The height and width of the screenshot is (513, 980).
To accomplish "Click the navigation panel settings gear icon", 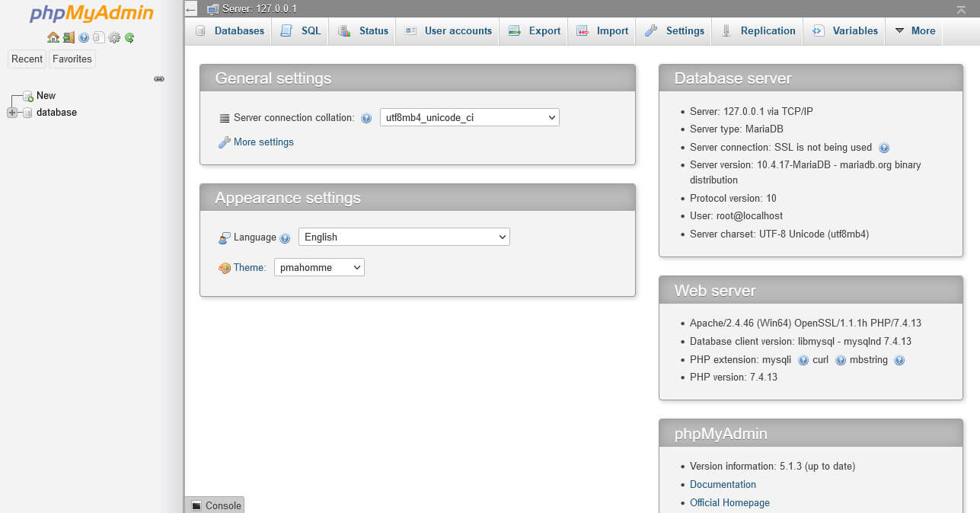I will coord(114,37).
